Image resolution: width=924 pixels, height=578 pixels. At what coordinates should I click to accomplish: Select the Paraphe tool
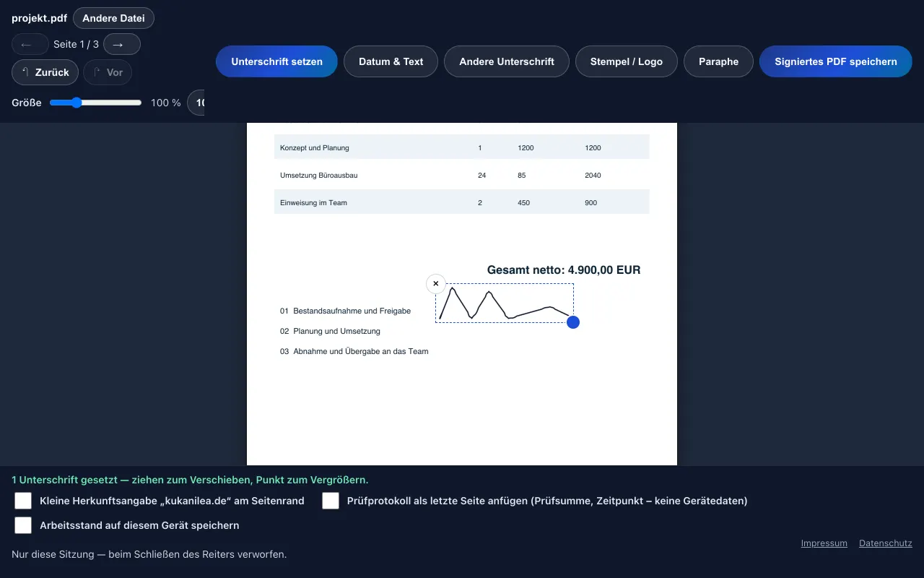tap(718, 61)
